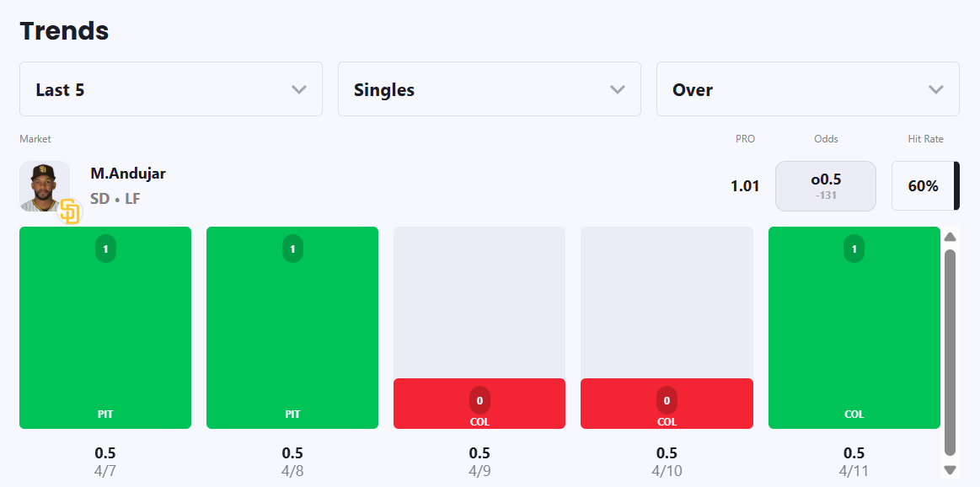This screenshot has width=980, height=487.
Task: Open the Last 5 dropdown
Action: click(x=171, y=89)
